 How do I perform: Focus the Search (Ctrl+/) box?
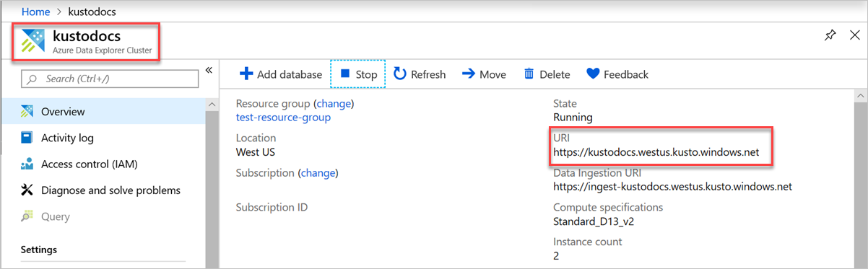(110, 79)
